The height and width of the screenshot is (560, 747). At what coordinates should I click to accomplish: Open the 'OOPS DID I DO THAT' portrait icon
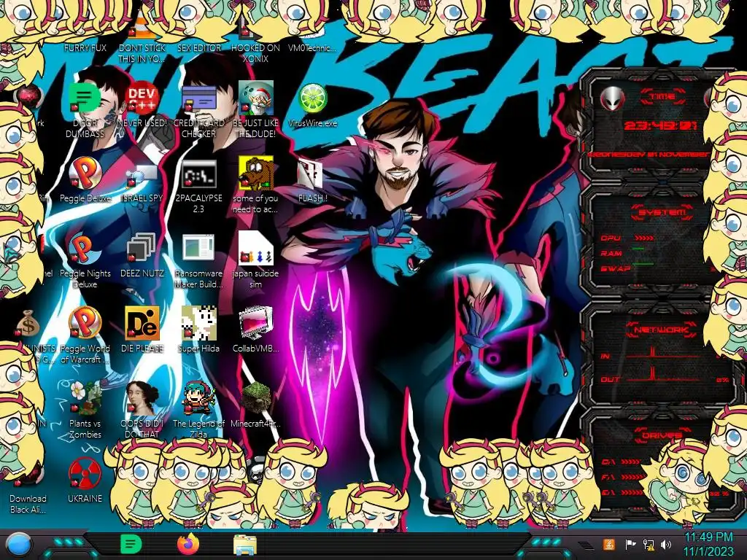coord(142,398)
